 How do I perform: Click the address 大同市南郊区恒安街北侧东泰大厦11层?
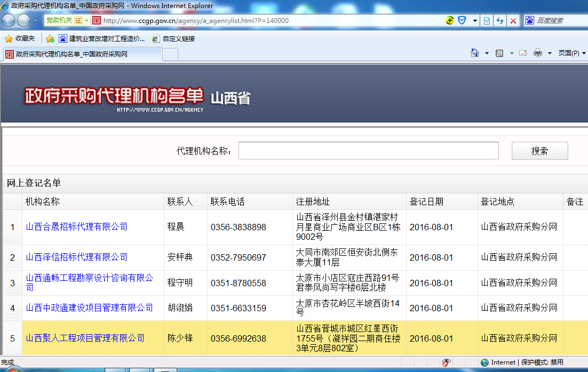click(x=347, y=257)
